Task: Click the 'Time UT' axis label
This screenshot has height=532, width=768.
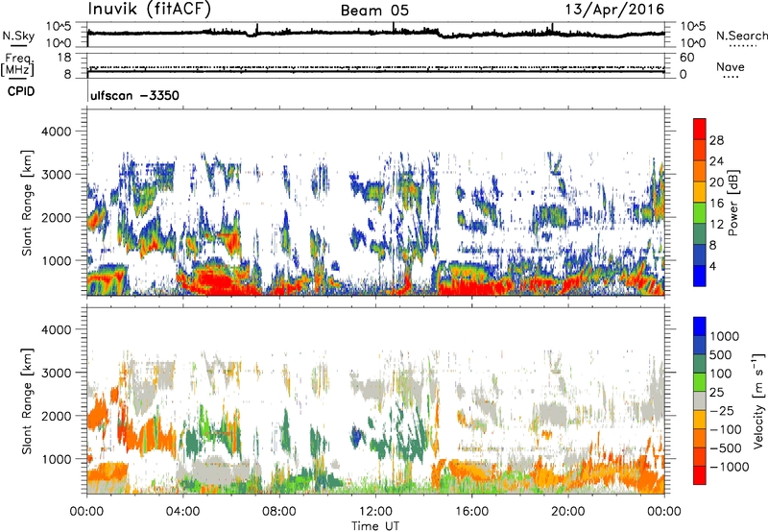Action: coord(375,526)
